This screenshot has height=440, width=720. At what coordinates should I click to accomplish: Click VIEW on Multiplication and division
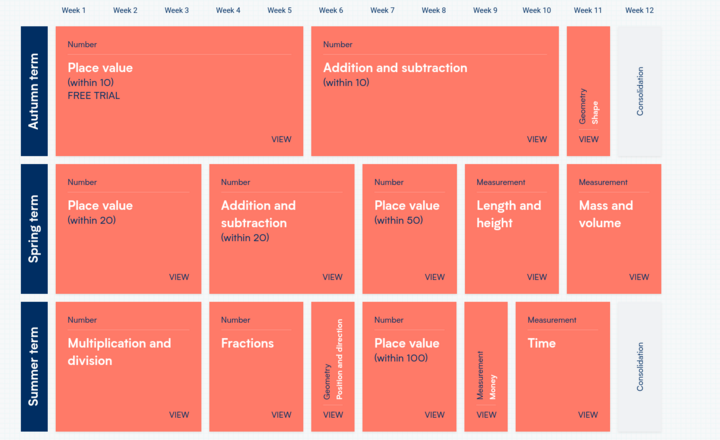179,414
